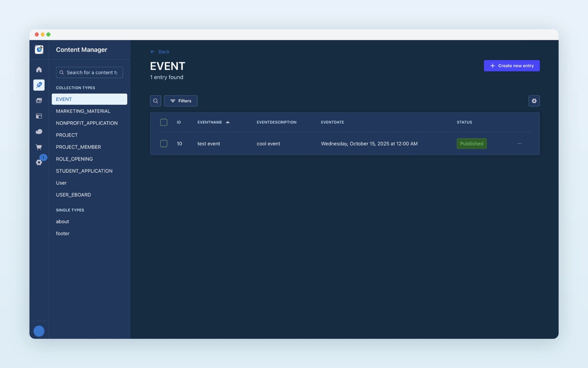This screenshot has height=368, width=588.
Task: Open the test event entry name
Action: point(209,144)
